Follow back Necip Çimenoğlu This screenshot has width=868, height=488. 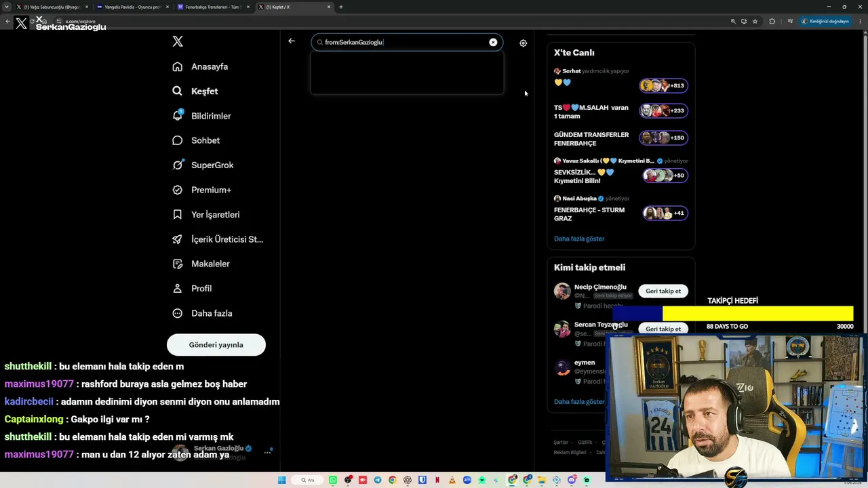(663, 291)
